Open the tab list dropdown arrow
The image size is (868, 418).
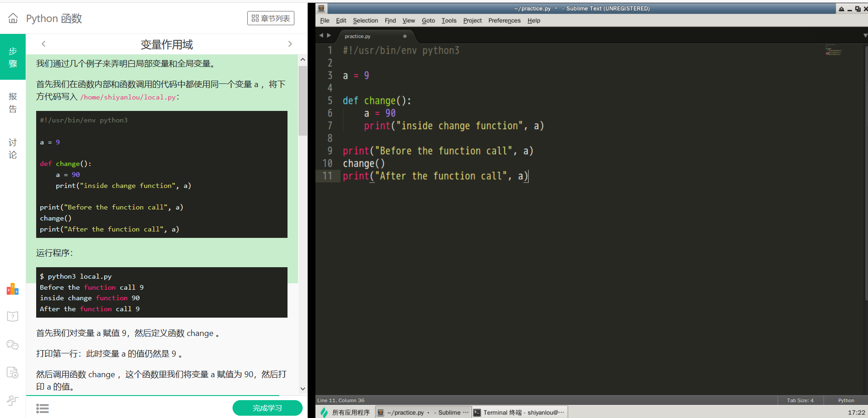click(865, 35)
